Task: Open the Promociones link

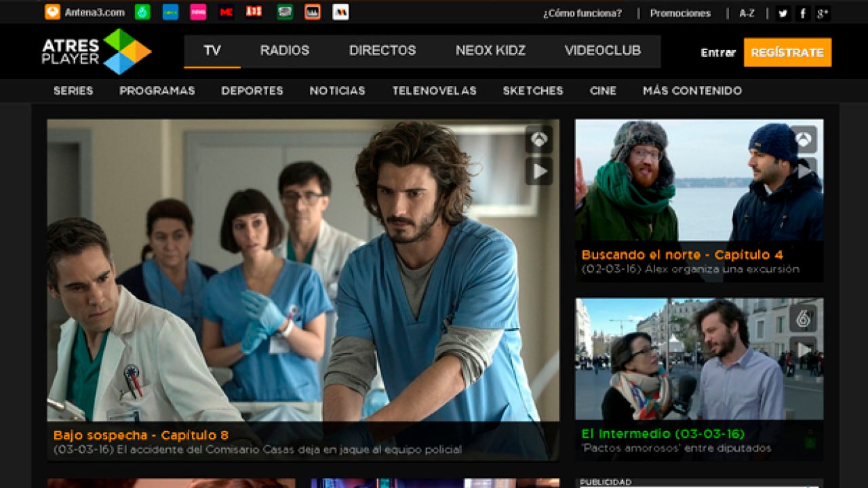Action: [680, 13]
